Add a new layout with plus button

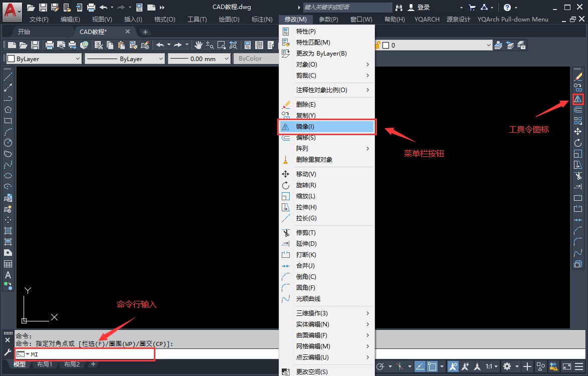click(93, 364)
